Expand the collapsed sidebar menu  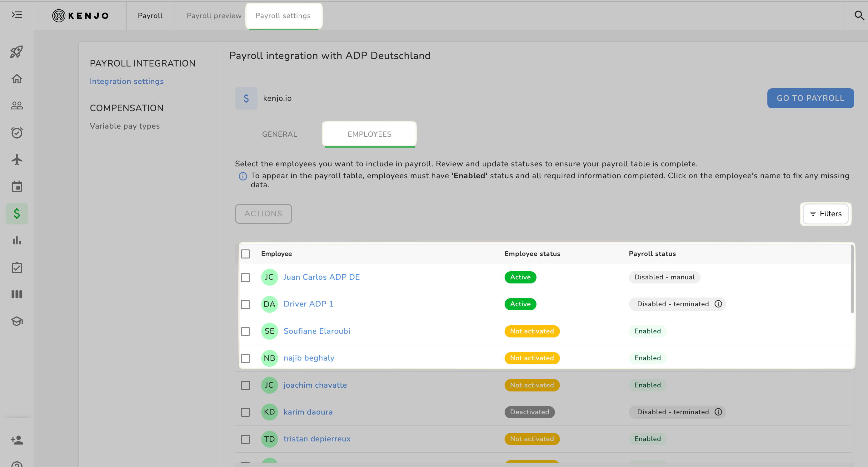[17, 15]
